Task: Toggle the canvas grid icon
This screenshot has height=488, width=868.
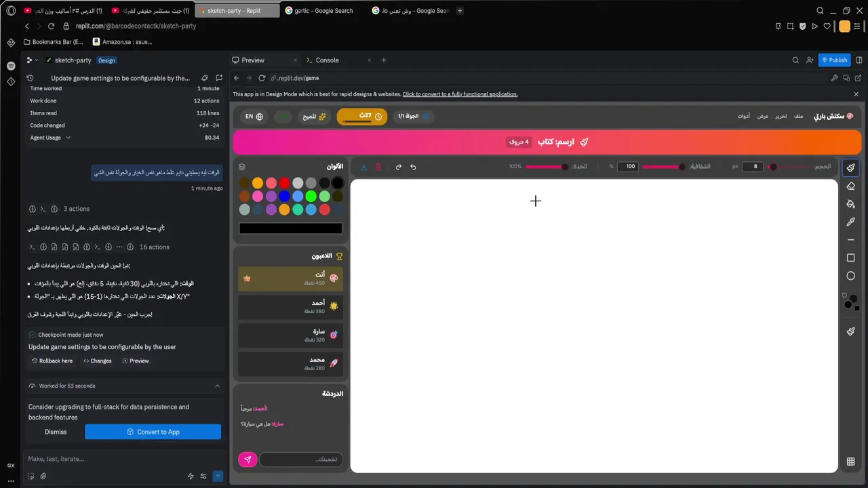Action: (851, 462)
